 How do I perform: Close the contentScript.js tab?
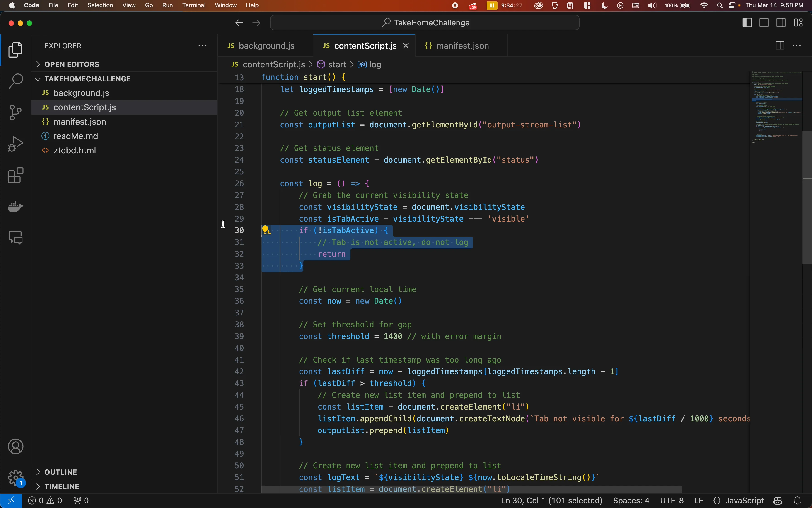[x=406, y=46]
